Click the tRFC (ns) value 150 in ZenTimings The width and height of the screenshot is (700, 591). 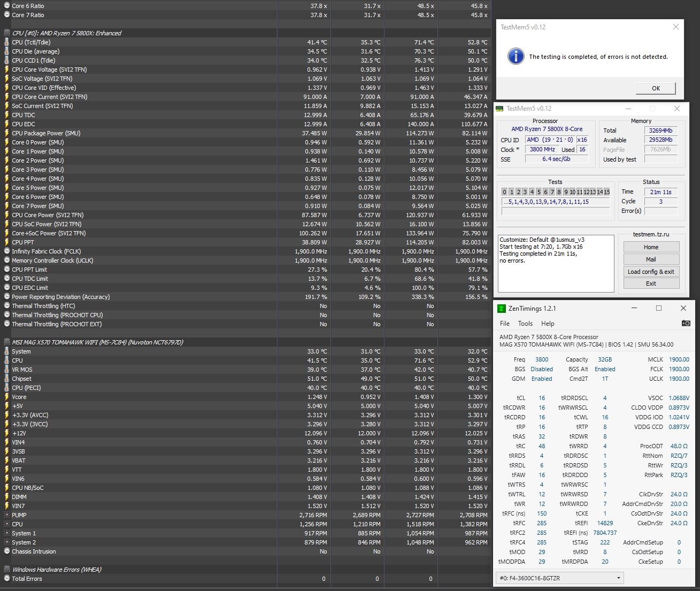(x=542, y=513)
